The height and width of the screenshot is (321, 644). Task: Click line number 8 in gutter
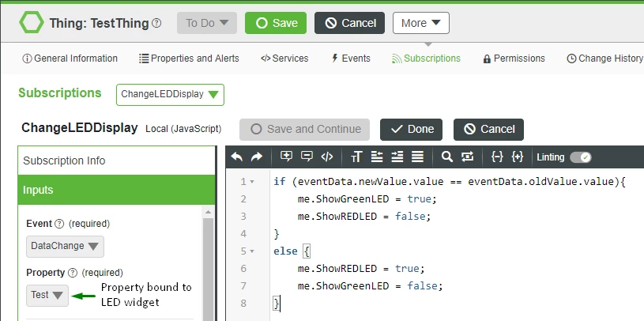(x=243, y=304)
